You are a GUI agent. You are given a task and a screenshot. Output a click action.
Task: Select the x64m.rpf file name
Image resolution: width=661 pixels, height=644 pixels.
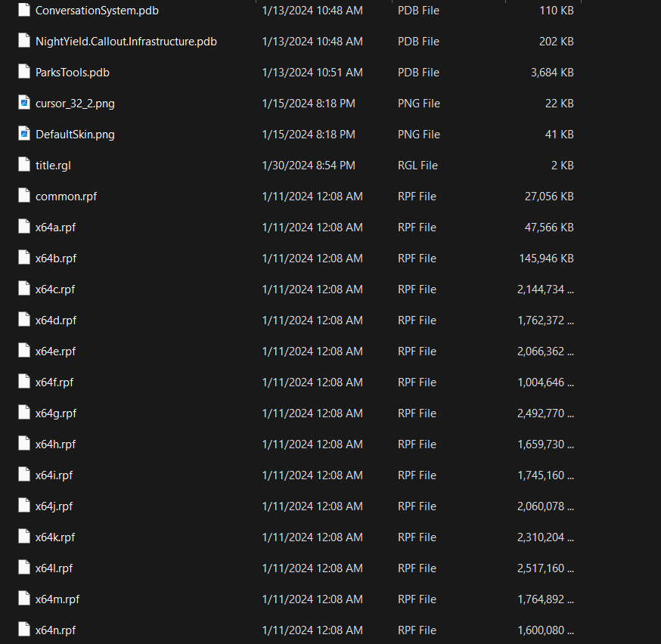point(57,599)
